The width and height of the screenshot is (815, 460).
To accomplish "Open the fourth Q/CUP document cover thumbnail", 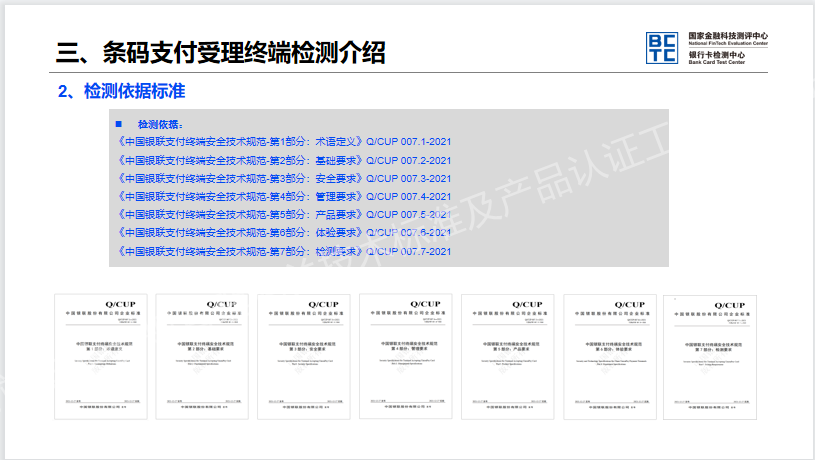I will pos(406,356).
